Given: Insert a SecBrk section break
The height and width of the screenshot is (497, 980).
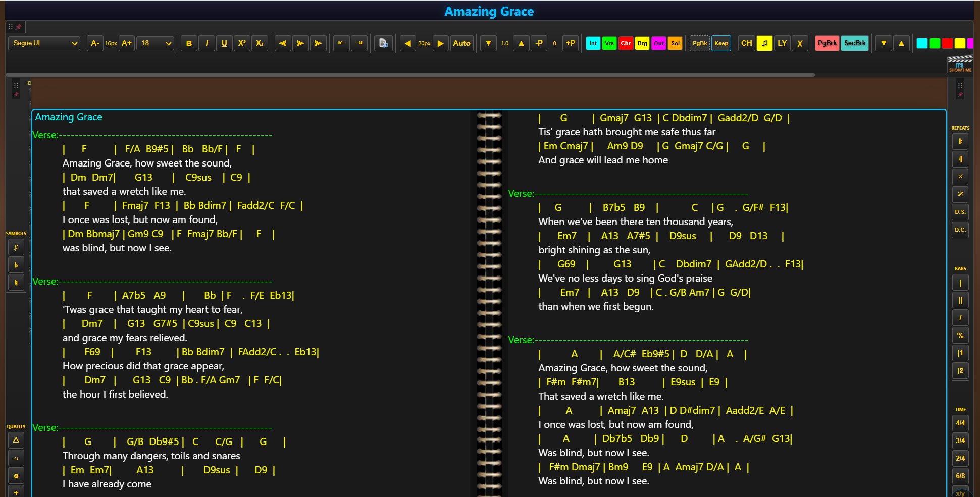Looking at the screenshot, I should click(855, 43).
